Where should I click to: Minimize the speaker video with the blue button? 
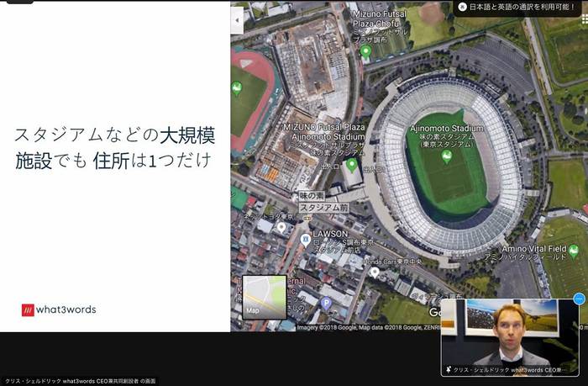[x=579, y=299]
